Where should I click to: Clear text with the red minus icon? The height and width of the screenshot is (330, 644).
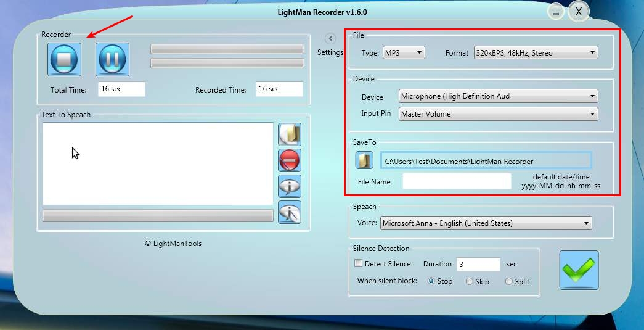(290, 160)
